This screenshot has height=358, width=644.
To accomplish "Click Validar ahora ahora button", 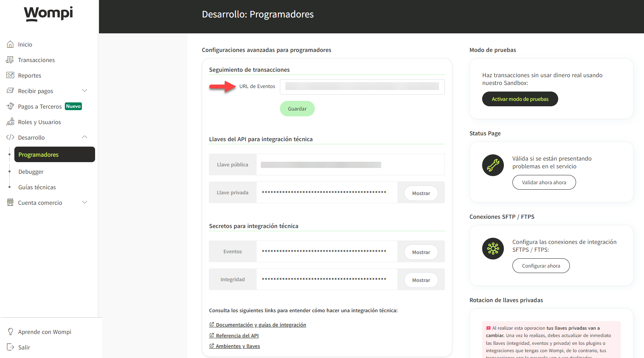I will (544, 182).
